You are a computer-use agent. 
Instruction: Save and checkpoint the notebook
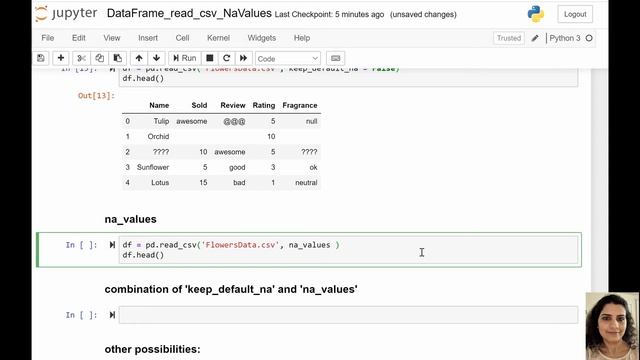pyautogui.click(x=41, y=58)
